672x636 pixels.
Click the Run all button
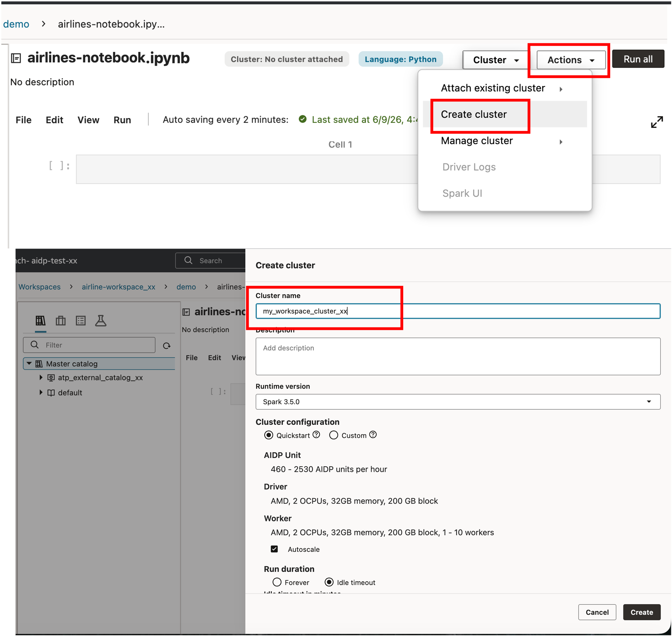(637, 59)
